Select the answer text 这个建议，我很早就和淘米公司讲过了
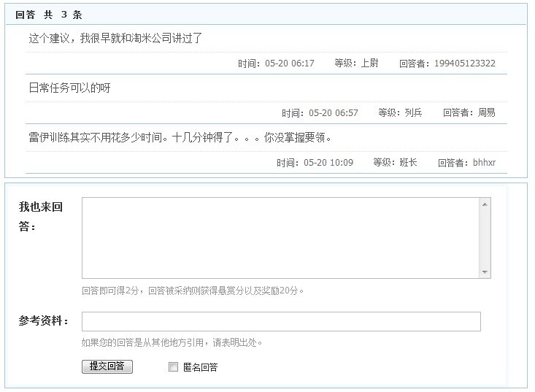The width and height of the screenshot is (535, 392). [x=115, y=38]
